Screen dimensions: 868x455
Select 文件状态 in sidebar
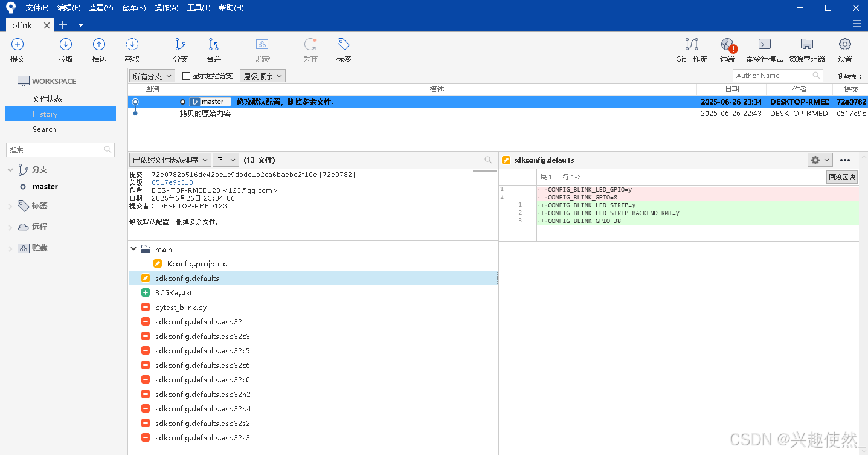click(x=47, y=99)
